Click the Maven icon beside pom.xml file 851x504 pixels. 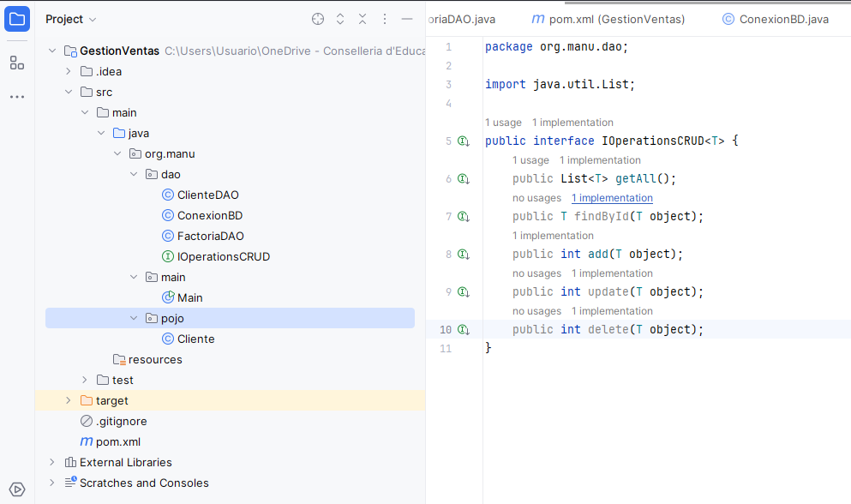pos(87,442)
